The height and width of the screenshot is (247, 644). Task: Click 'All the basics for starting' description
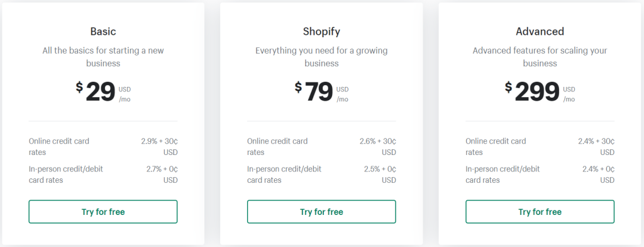(103, 57)
